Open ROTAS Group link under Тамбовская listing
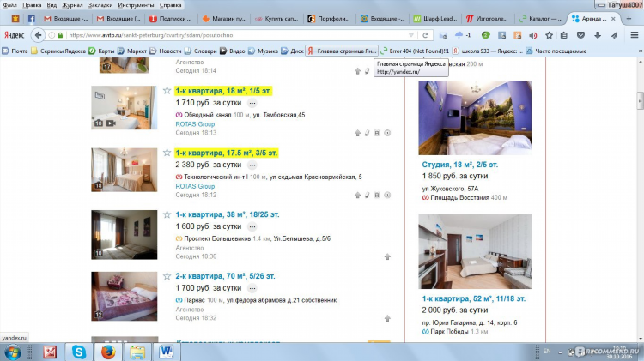644x361 pixels. tap(195, 123)
